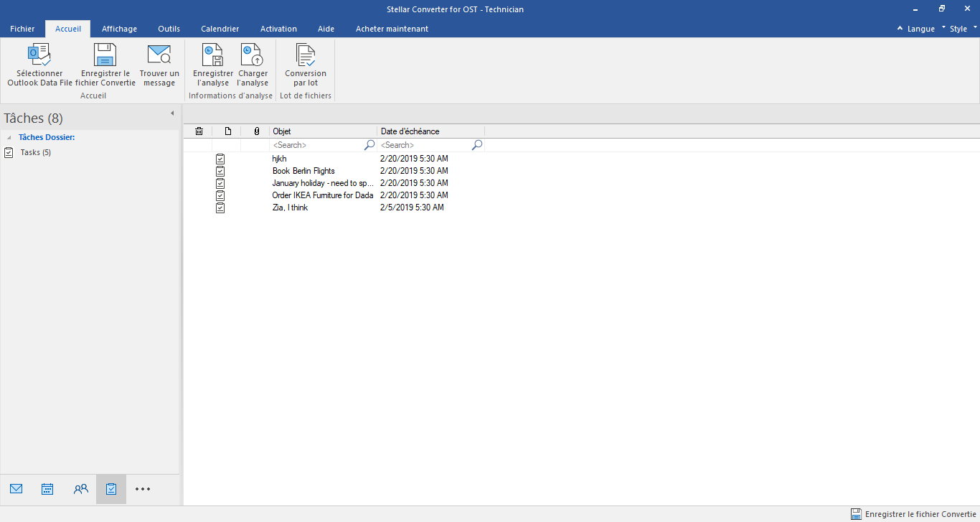Open the Aide tab
The width and height of the screenshot is (980, 522).
tap(326, 29)
